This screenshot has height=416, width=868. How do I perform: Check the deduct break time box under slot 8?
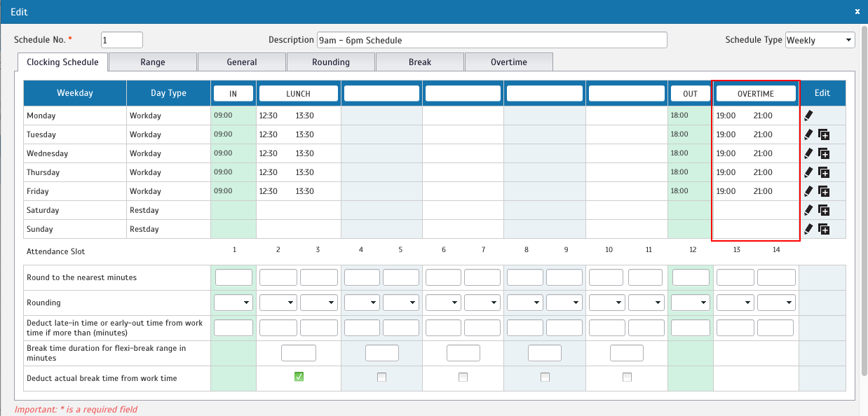545,377
